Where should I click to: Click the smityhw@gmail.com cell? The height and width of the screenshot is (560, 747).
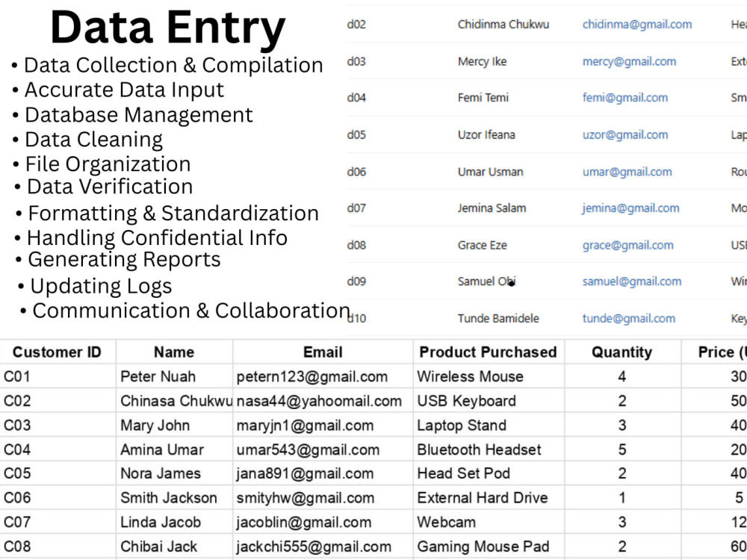(x=323, y=497)
